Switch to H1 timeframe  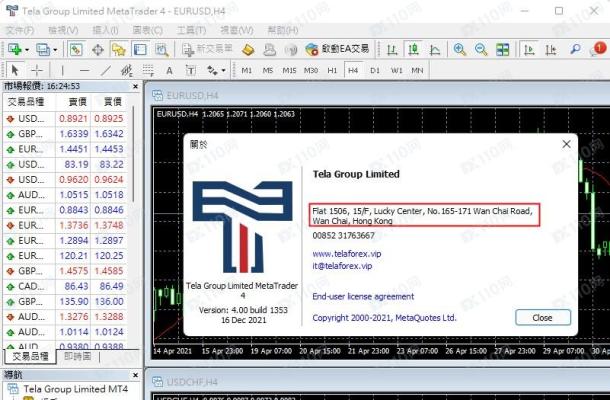[x=332, y=70]
